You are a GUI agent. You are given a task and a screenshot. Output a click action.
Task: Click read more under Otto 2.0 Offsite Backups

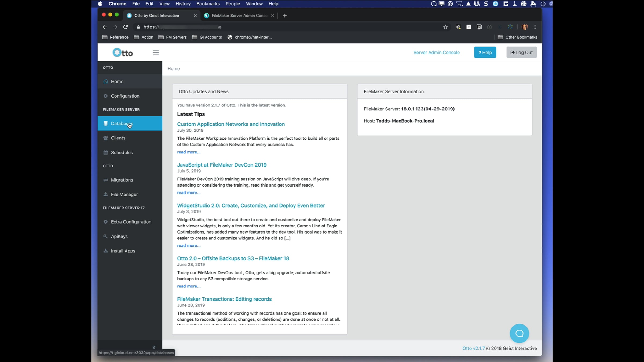[x=189, y=286]
